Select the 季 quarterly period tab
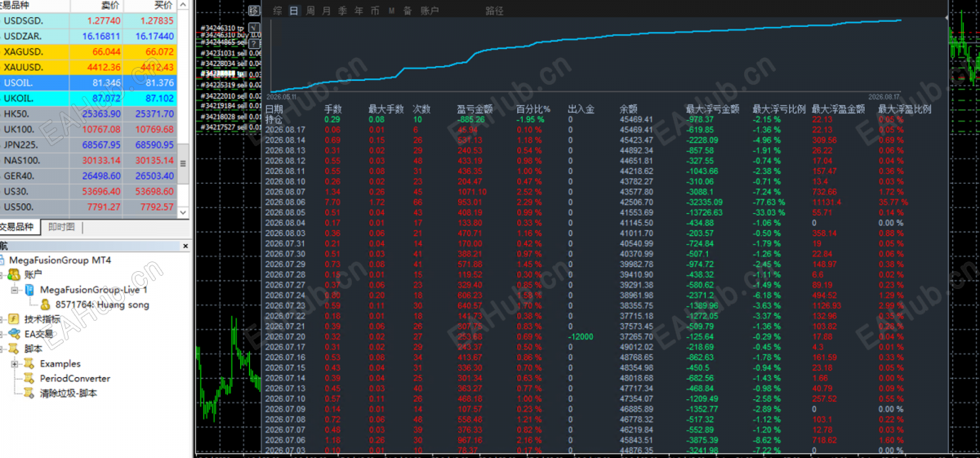 [342, 11]
